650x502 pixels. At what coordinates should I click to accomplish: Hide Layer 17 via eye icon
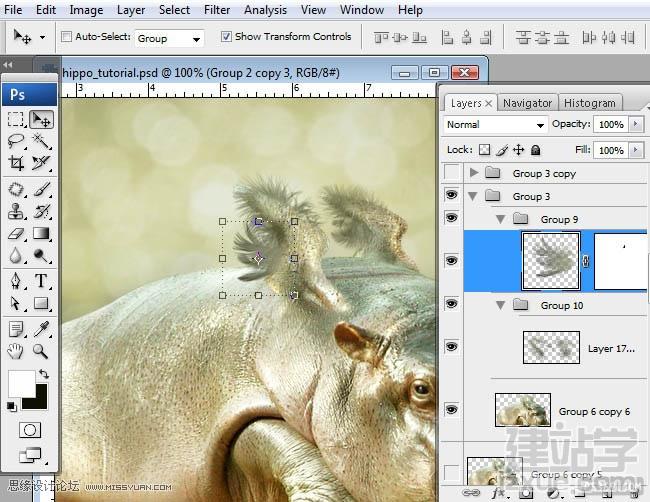(x=451, y=347)
